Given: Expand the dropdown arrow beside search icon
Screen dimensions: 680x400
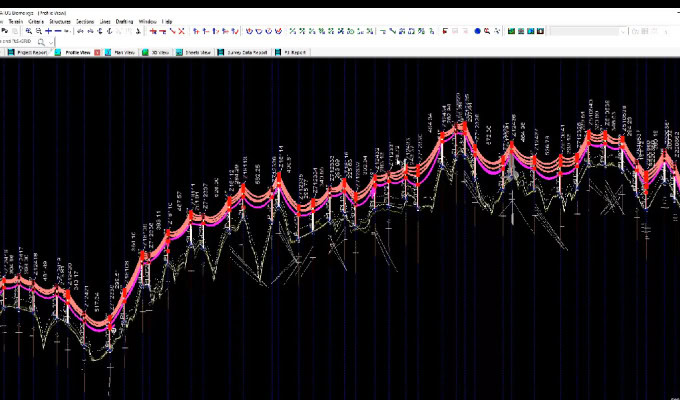Looking at the screenshot, I should [x=52, y=42].
